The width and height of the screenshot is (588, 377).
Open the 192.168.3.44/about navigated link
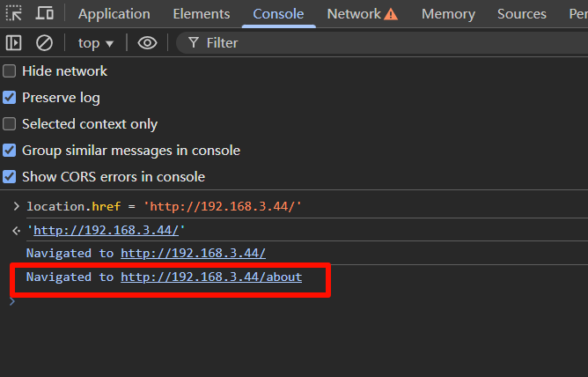point(211,277)
